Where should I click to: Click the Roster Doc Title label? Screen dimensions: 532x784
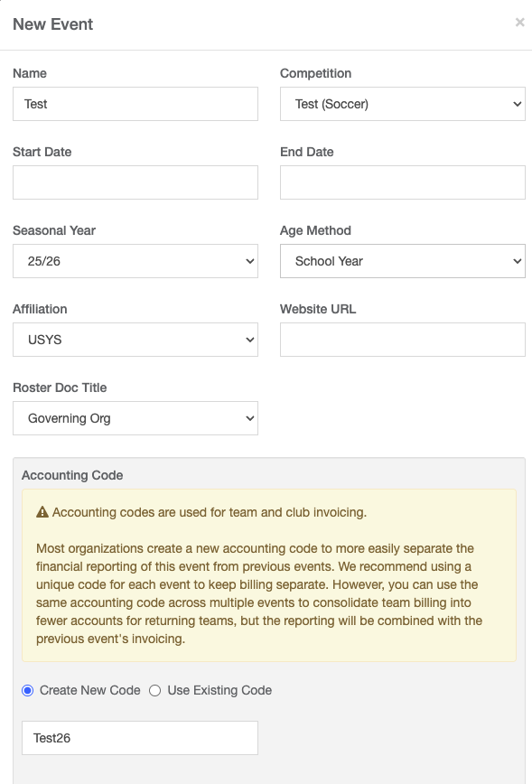click(x=60, y=387)
